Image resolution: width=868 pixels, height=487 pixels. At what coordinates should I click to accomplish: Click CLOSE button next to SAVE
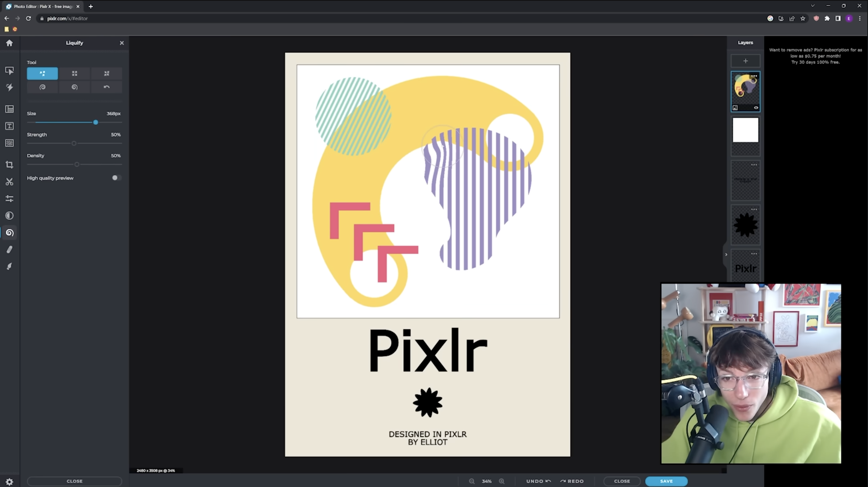622,481
